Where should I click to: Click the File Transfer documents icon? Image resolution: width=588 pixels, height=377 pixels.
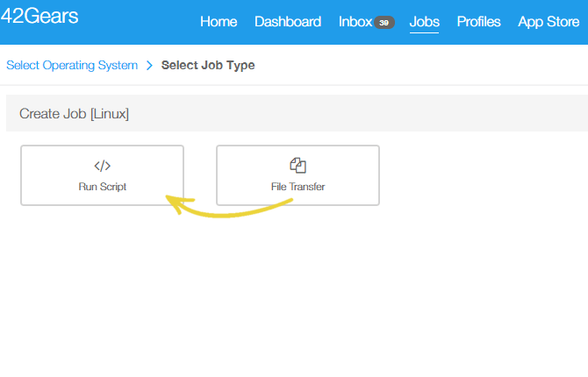[298, 165]
